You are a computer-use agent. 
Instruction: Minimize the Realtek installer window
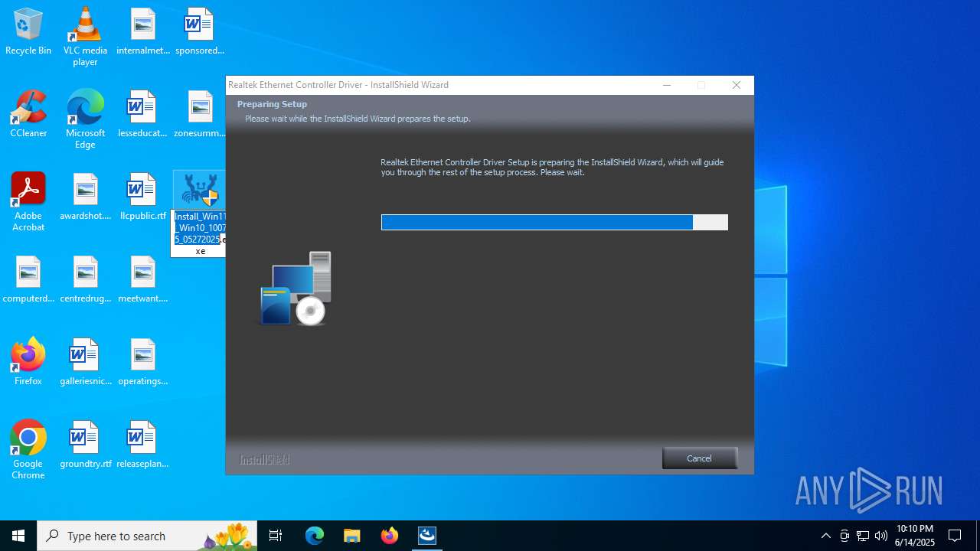tap(667, 85)
